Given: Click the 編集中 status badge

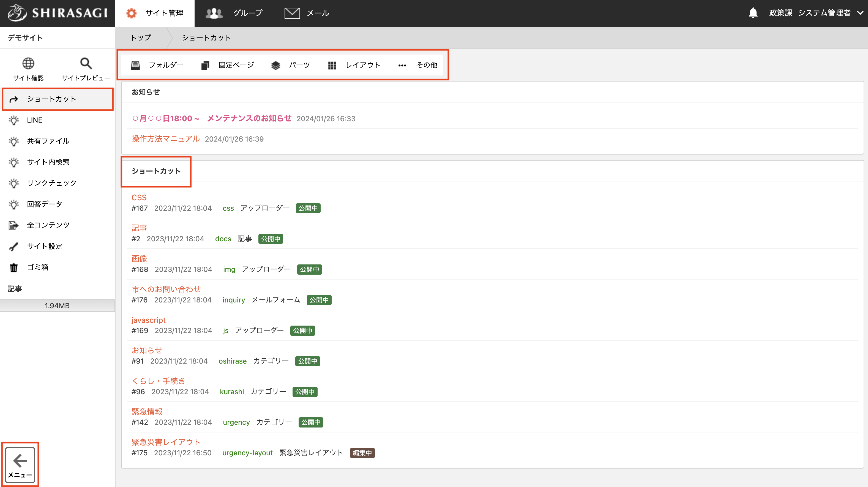Looking at the screenshot, I should 362,453.
